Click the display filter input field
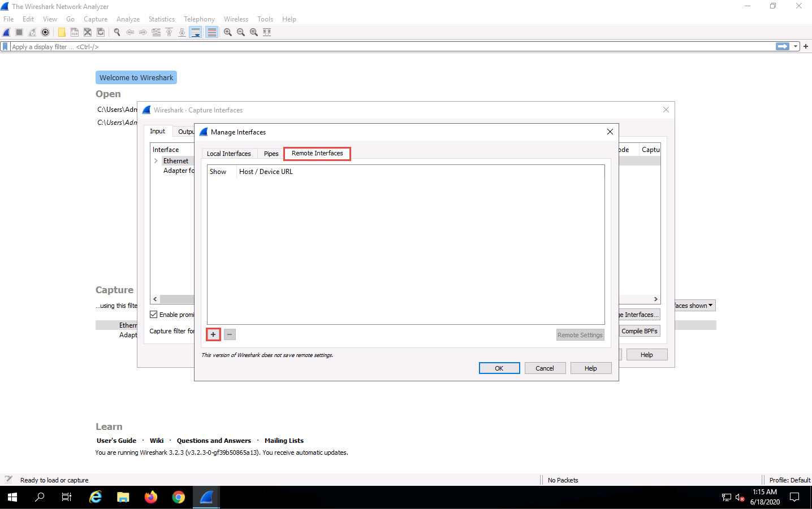 tap(392, 46)
